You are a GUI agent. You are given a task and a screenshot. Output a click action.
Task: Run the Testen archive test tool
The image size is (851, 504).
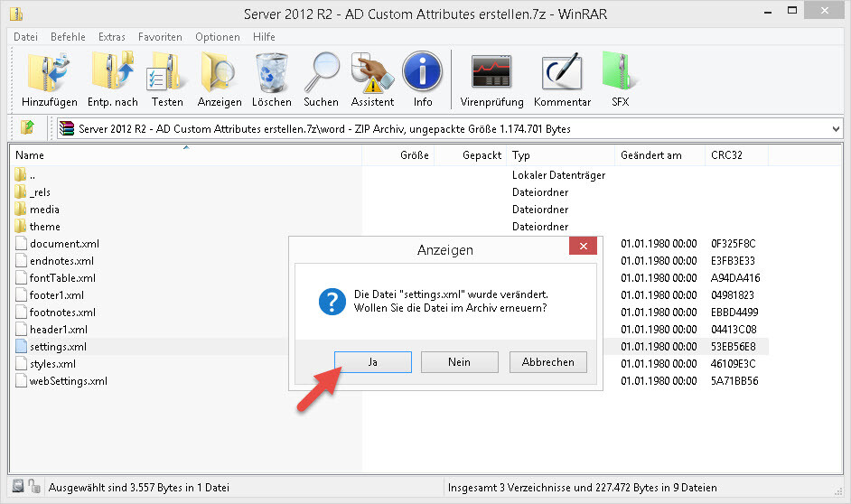click(x=167, y=79)
